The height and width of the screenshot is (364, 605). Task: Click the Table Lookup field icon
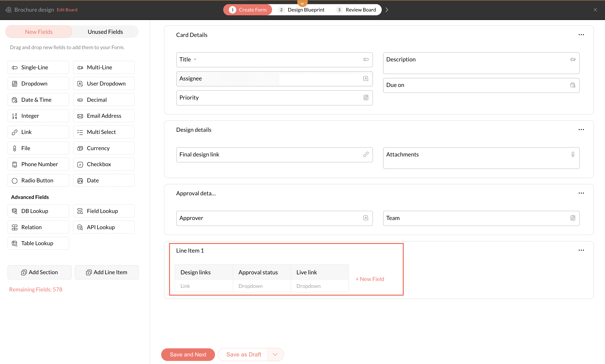[15, 243]
